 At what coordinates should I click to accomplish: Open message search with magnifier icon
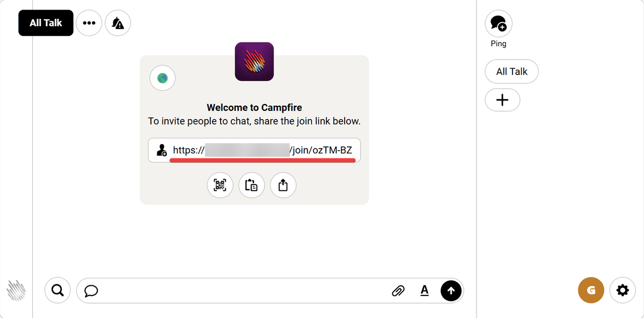click(57, 291)
